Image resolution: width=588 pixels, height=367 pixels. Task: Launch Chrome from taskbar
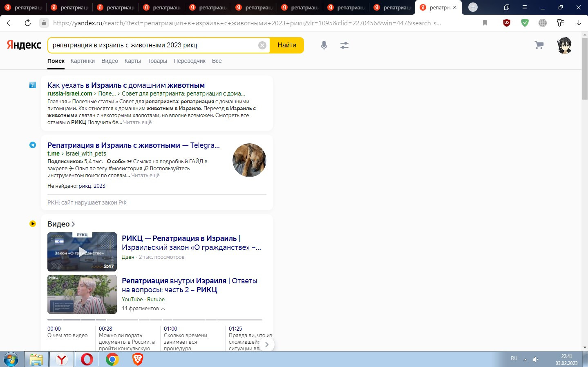(112, 359)
